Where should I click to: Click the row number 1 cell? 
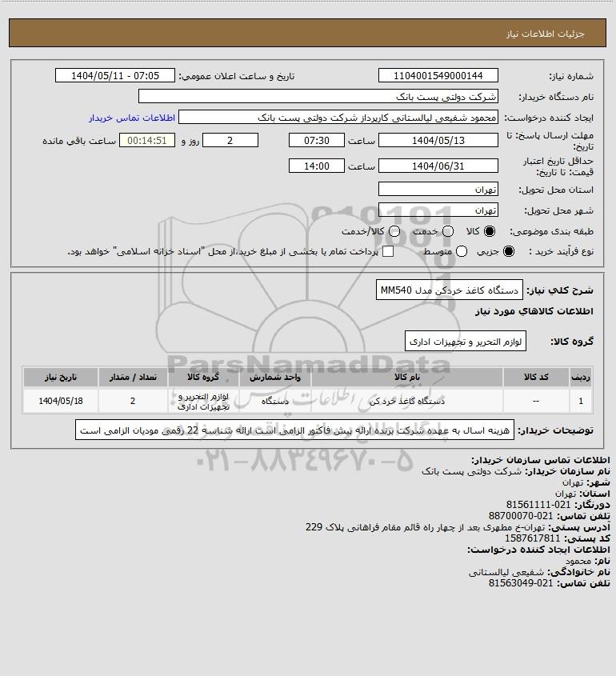(x=581, y=401)
